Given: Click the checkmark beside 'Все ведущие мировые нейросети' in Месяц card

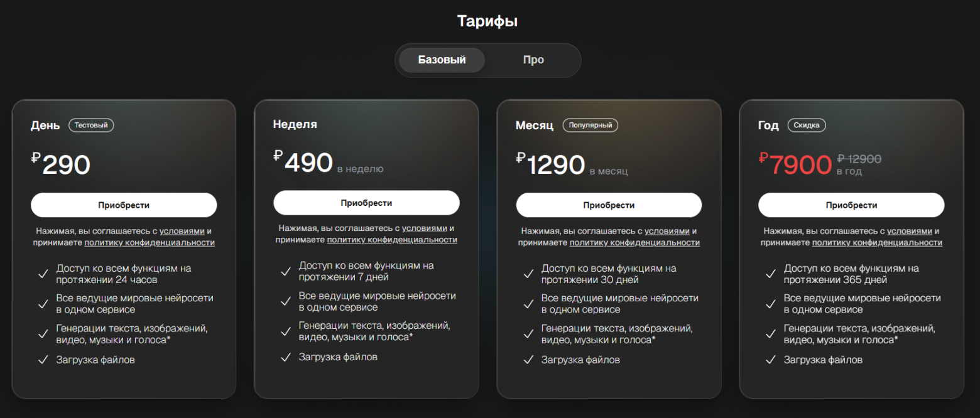Looking at the screenshot, I should (x=528, y=302).
